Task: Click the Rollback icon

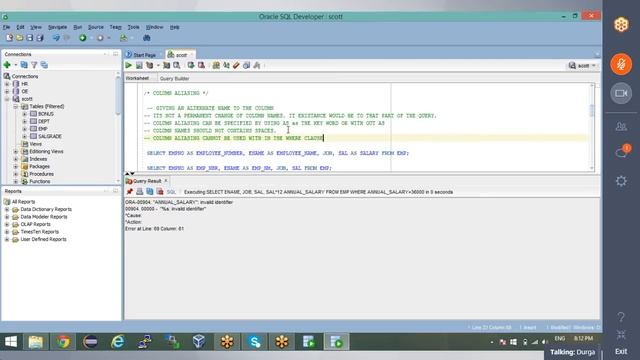Action: (201, 65)
